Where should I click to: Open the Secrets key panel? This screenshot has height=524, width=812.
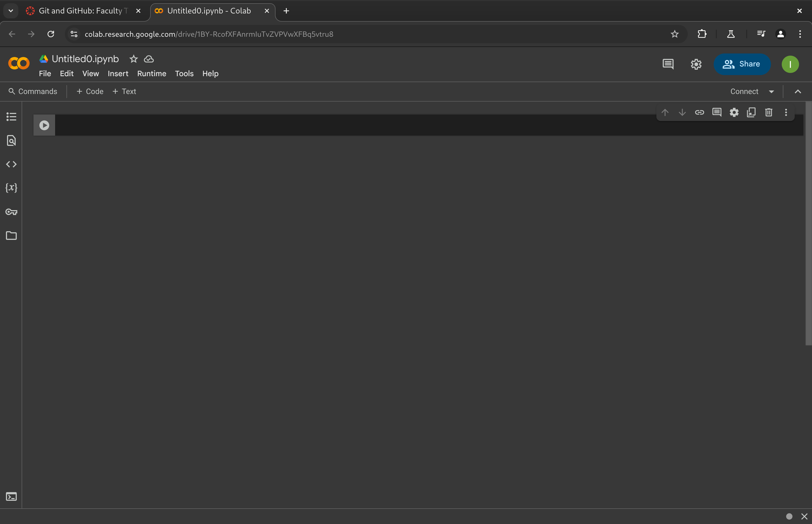click(x=11, y=212)
